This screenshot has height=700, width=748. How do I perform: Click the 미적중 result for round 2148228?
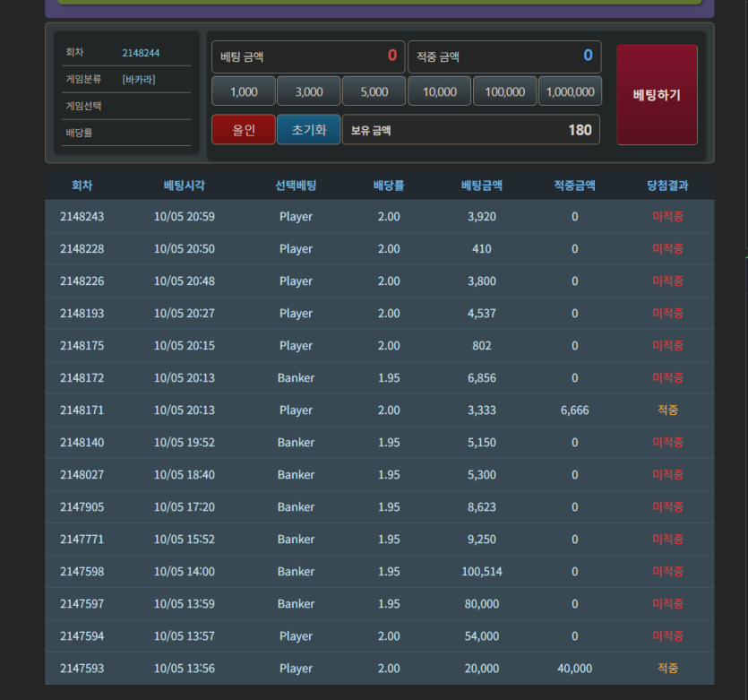[668, 248]
